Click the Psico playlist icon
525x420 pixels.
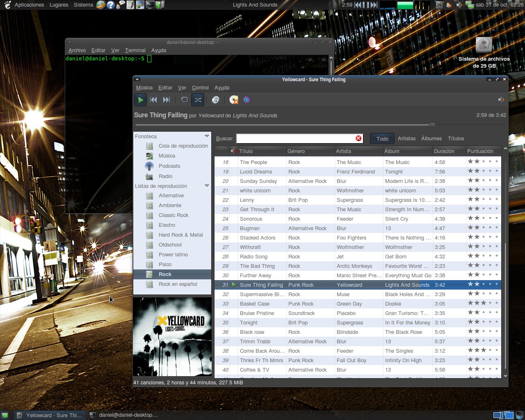pyautogui.click(x=149, y=265)
